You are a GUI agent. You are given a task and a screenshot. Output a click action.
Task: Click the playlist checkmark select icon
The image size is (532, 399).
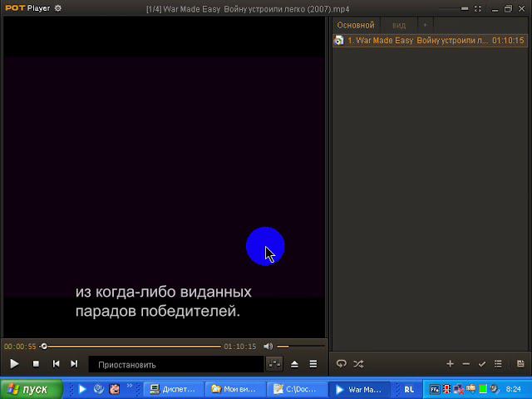point(482,364)
